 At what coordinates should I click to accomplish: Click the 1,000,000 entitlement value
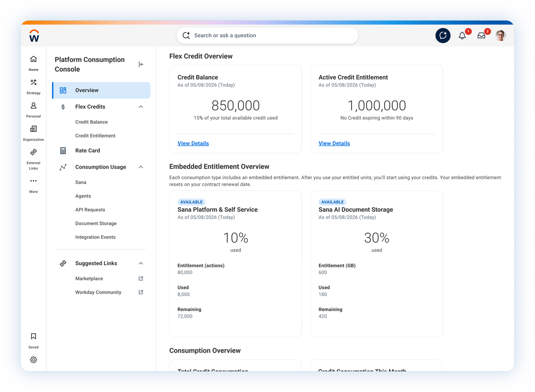click(x=377, y=105)
